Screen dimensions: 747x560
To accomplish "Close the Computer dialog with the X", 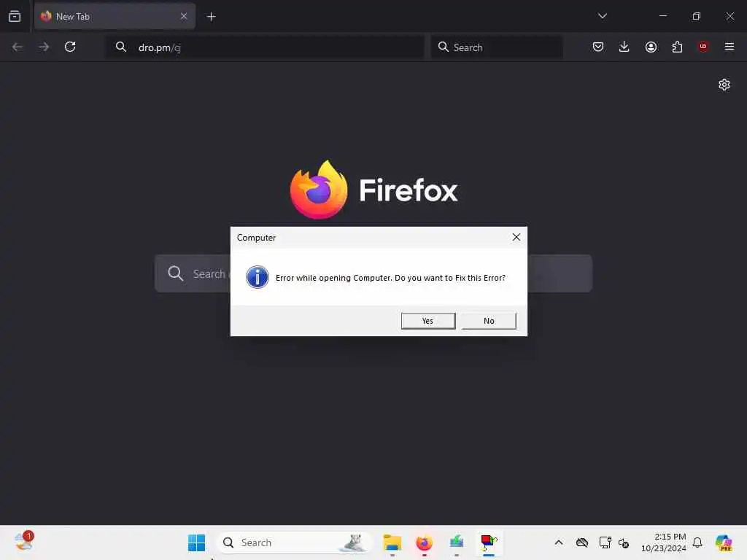I will pos(516,237).
